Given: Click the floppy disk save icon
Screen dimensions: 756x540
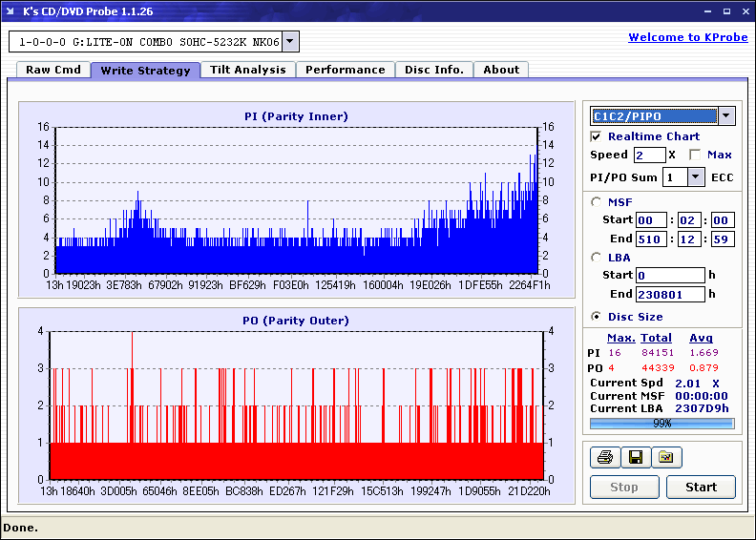Looking at the screenshot, I should (635, 458).
